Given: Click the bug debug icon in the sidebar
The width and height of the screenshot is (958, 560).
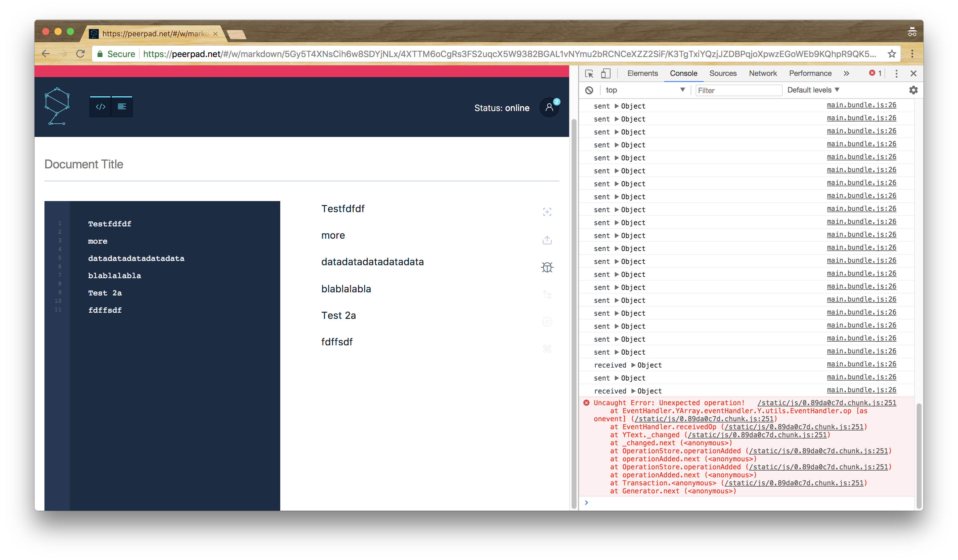Looking at the screenshot, I should (547, 267).
